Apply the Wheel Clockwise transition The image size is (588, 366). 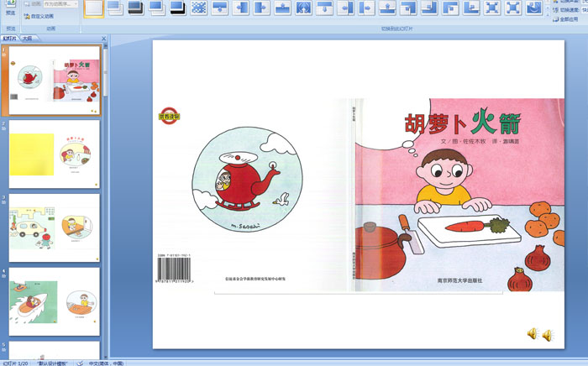535,8
